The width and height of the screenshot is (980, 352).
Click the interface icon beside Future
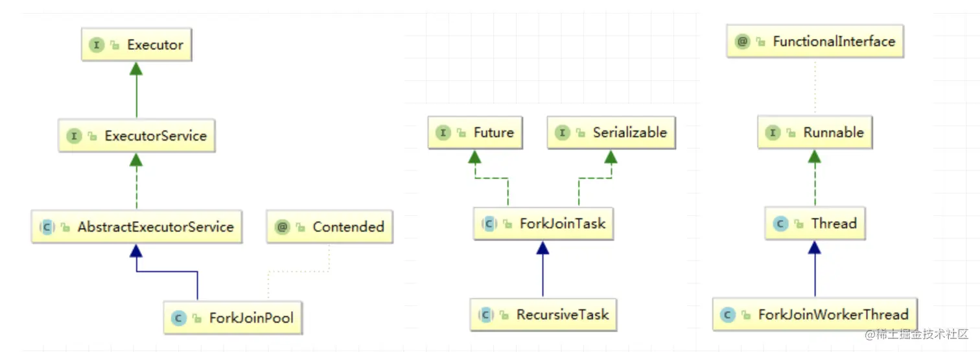tap(443, 133)
